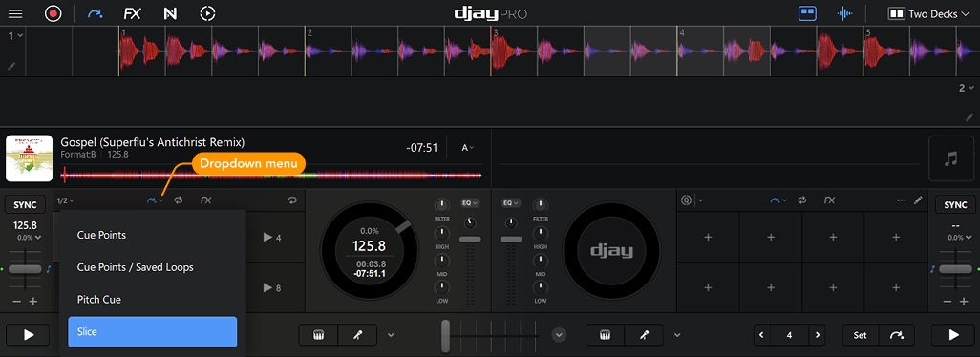Click the blue curved-arrow icon in top toolbar

point(96,13)
